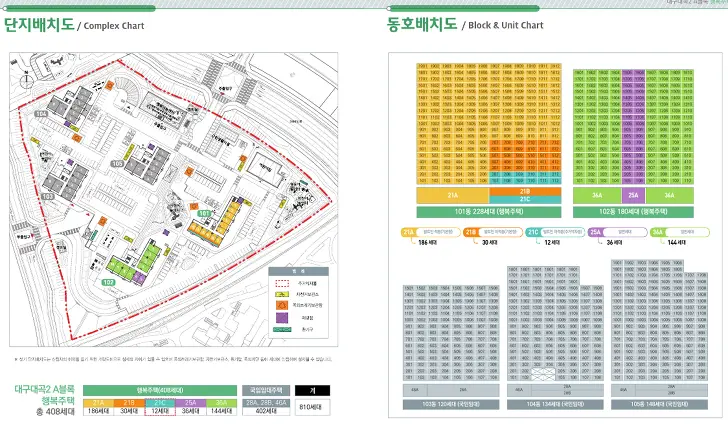Click the black 계 header cell
The image size is (728, 424).
coord(312,391)
